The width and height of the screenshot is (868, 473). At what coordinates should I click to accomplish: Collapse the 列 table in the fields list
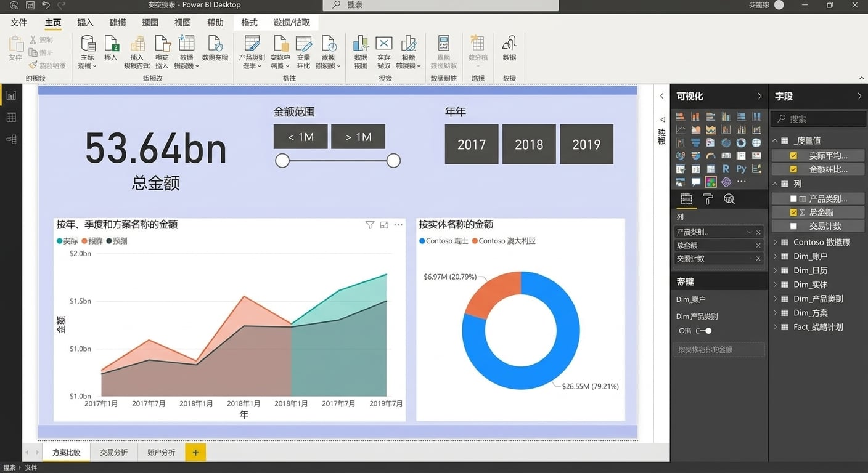(x=776, y=184)
